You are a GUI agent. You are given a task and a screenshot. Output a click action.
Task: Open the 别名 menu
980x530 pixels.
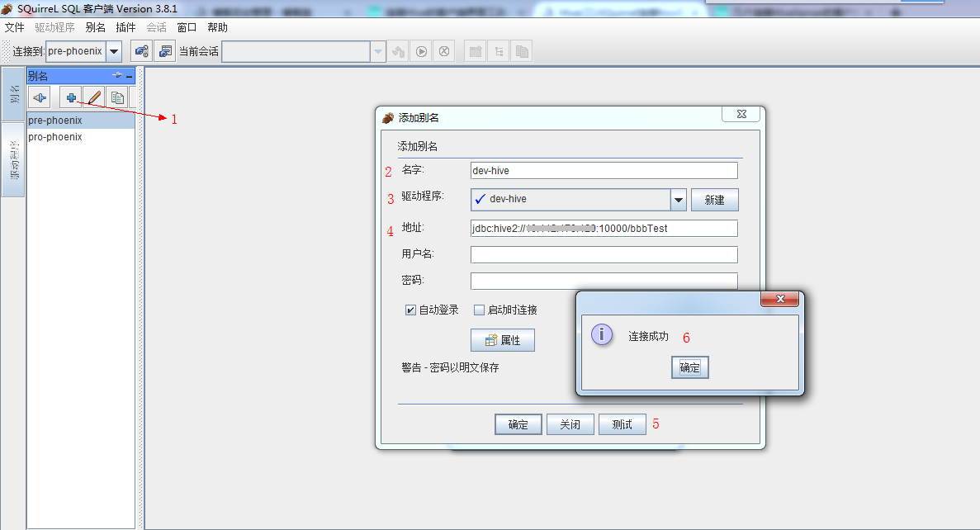96,27
